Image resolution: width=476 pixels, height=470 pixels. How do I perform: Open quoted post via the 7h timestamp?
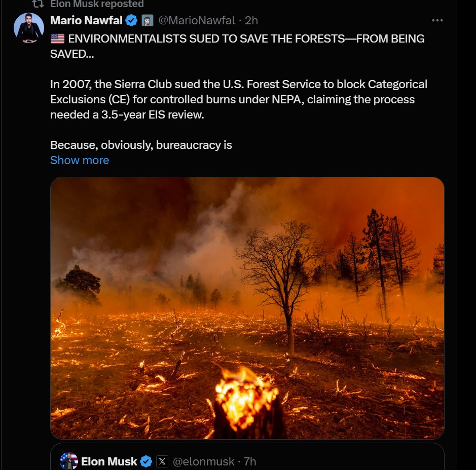click(x=249, y=461)
